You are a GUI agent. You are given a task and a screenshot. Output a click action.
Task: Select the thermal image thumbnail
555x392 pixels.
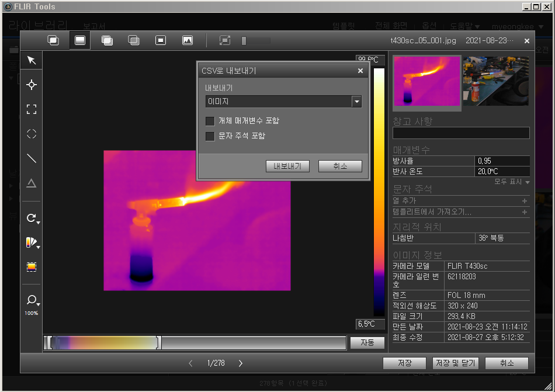pyautogui.click(x=426, y=81)
